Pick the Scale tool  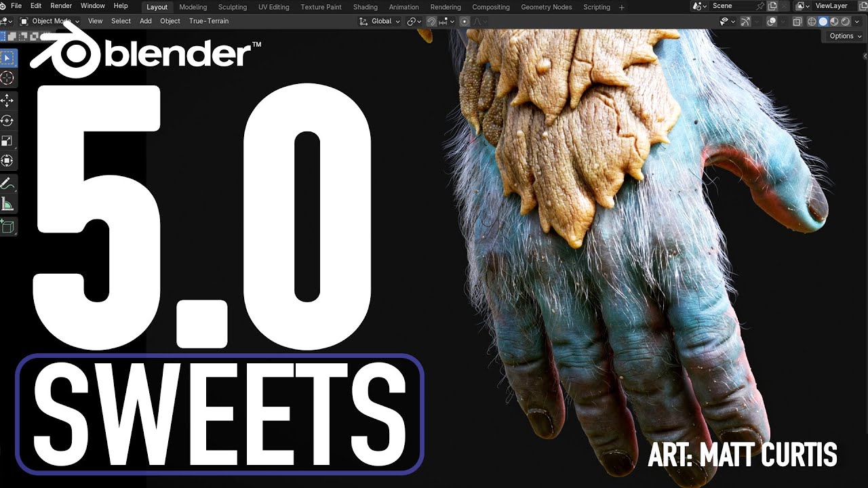(x=7, y=141)
